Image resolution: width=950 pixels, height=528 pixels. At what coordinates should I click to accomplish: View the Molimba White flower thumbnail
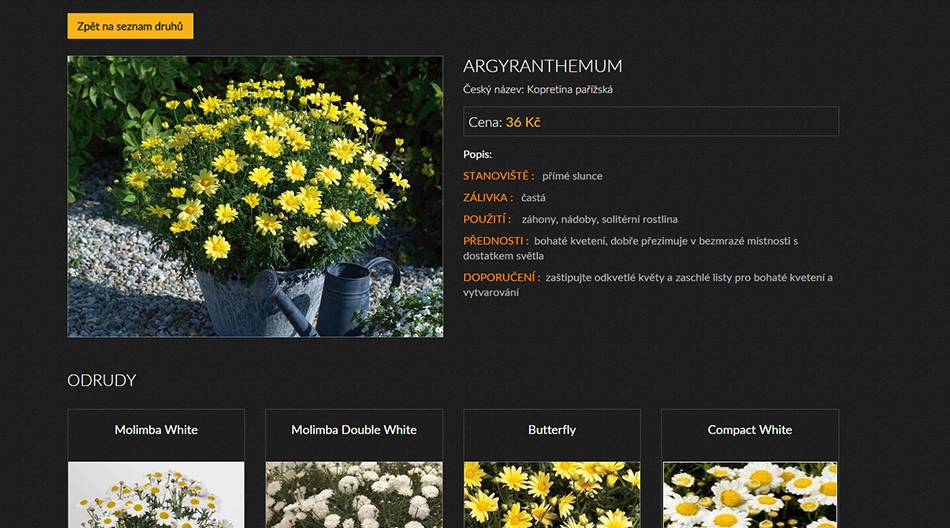tap(156, 495)
